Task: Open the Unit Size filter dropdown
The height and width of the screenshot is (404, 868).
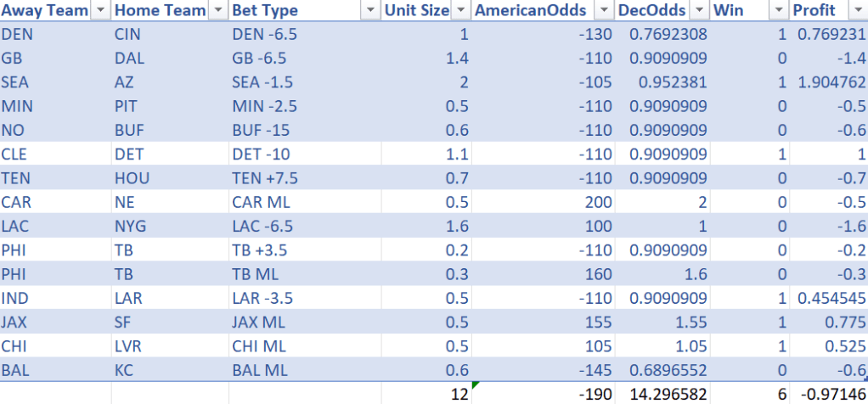Action: 460,10
